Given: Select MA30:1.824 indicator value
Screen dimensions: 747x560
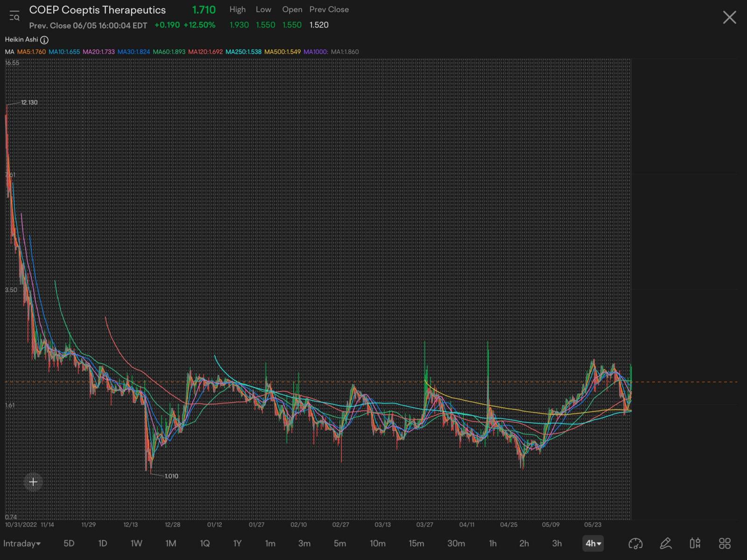Looking at the screenshot, I should pos(134,52).
